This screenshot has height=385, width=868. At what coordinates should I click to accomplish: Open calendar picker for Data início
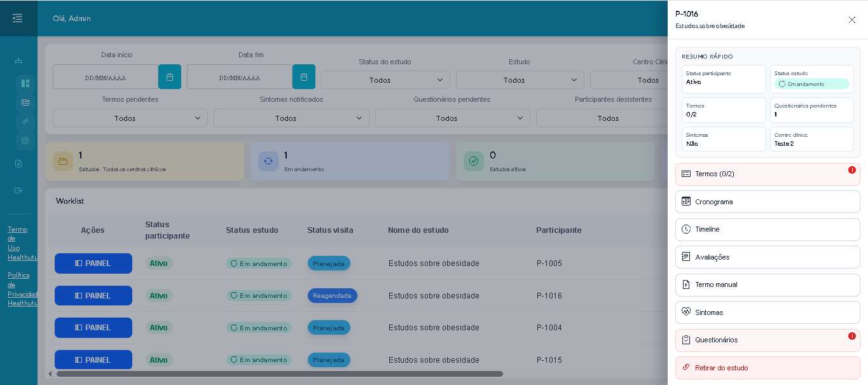tap(170, 77)
